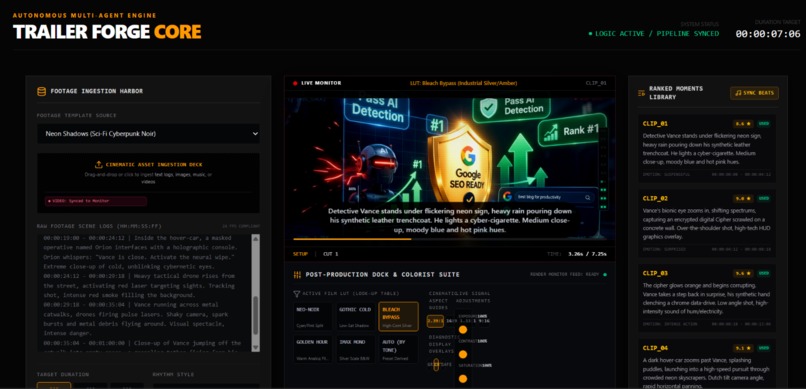Select the Neo-Noir film LUT
Image resolution: width=806 pixels, height=389 pixels.
(314, 317)
